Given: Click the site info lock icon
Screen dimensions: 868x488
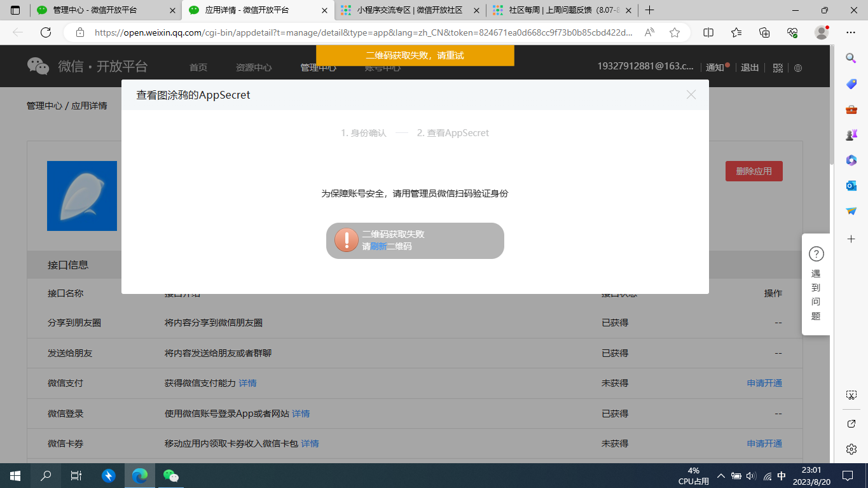Looking at the screenshot, I should [x=79, y=32].
